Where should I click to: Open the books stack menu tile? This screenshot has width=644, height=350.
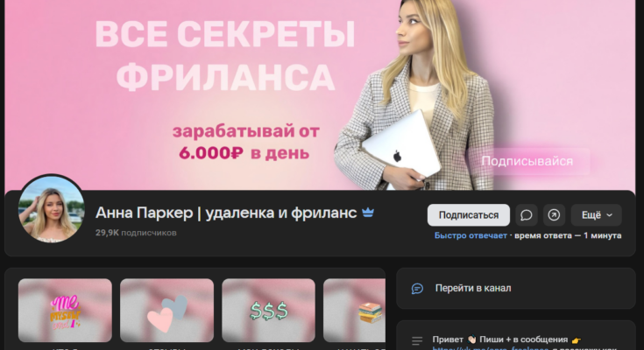click(x=354, y=310)
